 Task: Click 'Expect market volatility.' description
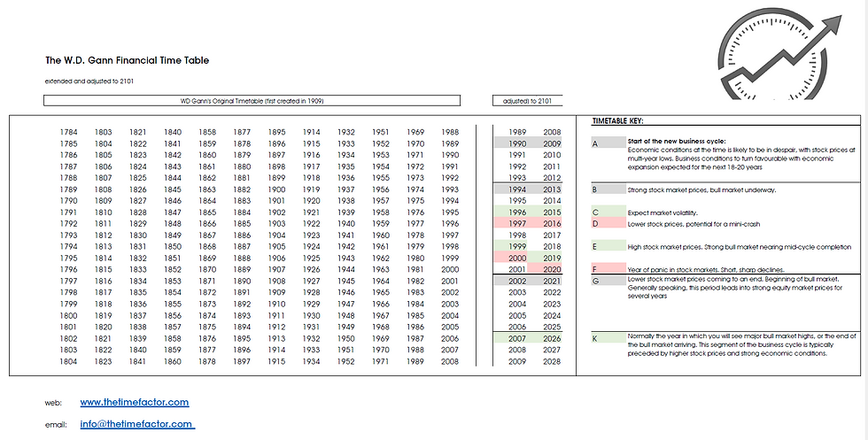(x=663, y=212)
